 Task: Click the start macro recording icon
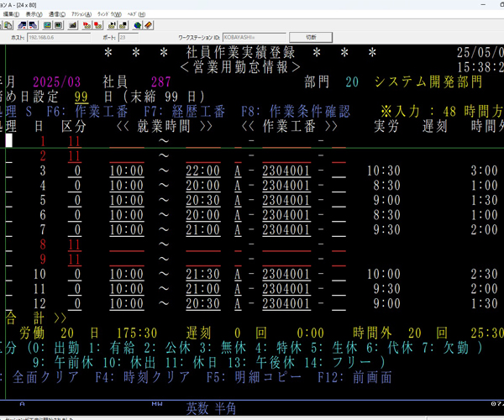pos(87,25)
